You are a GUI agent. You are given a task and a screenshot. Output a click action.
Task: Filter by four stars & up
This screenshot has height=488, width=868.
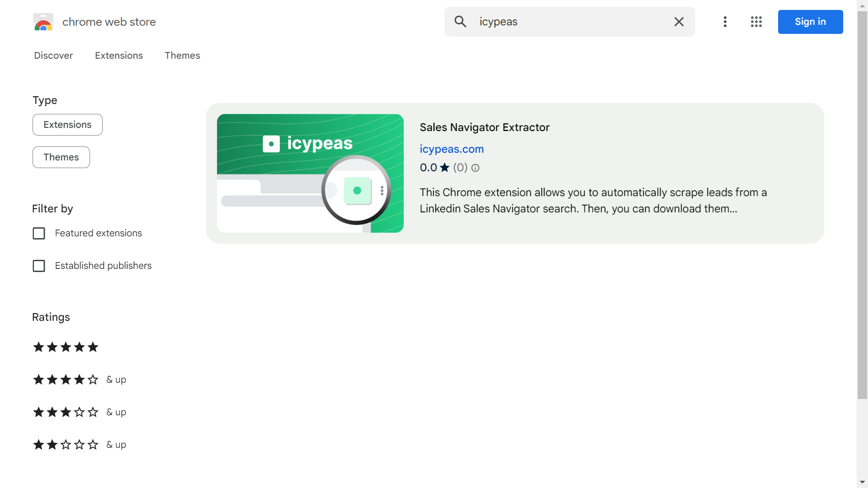coord(79,380)
